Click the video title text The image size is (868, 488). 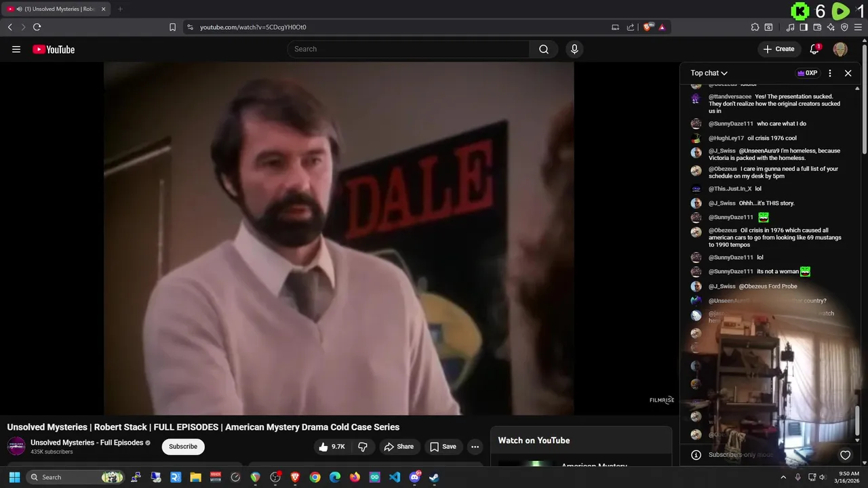203,427
